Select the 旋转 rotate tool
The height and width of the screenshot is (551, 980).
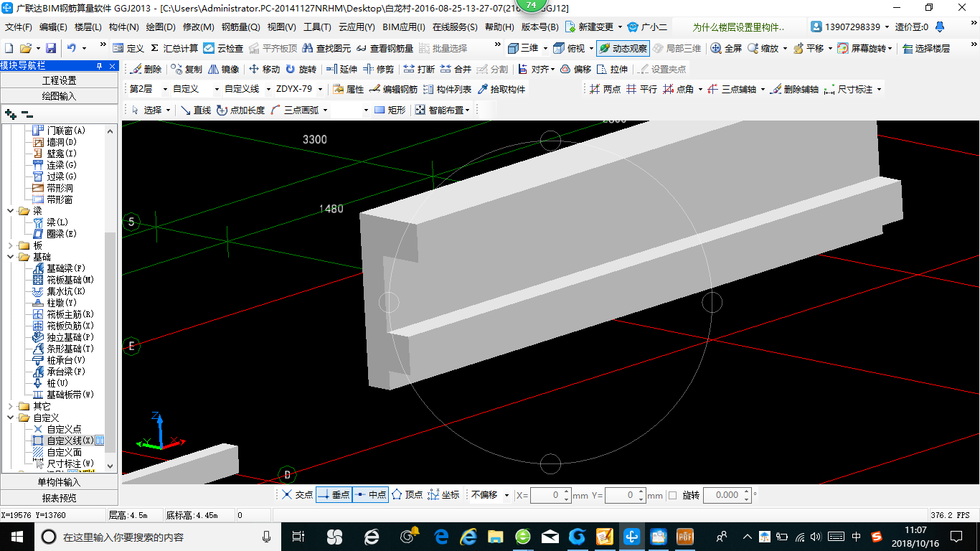tap(301, 69)
